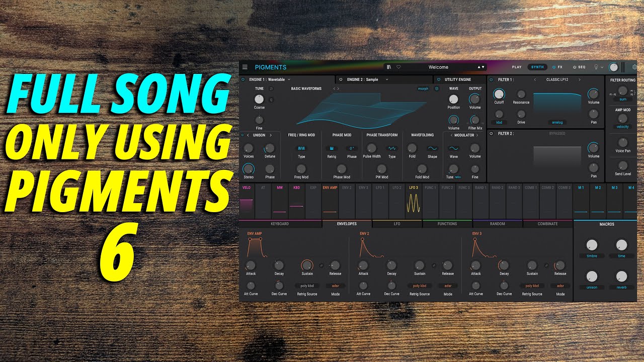Click the morph button in Engine 1

[423, 88]
